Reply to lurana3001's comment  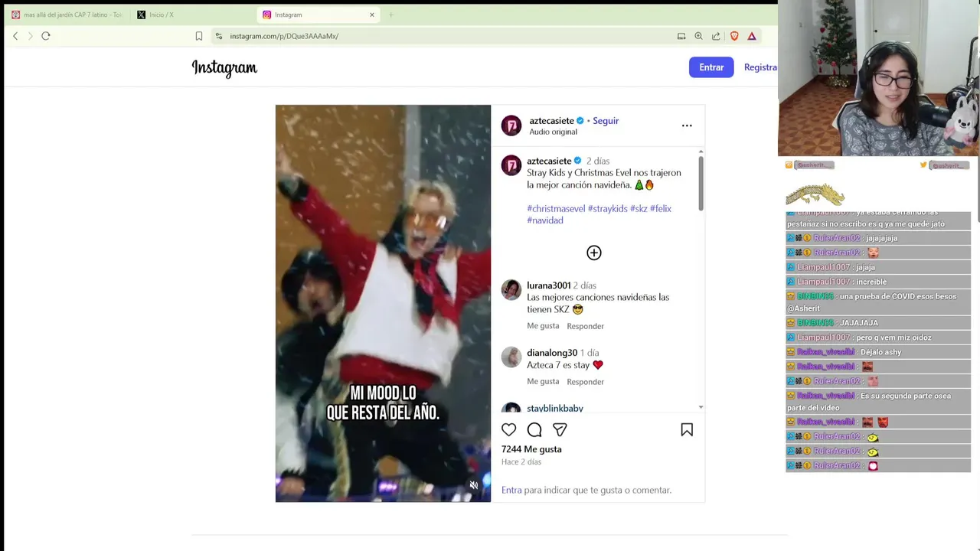point(585,326)
